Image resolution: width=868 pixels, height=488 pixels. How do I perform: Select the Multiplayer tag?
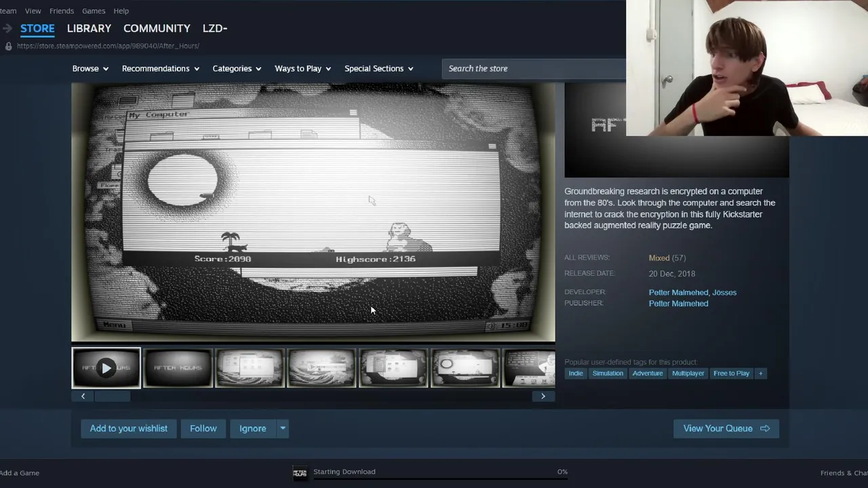(x=688, y=373)
